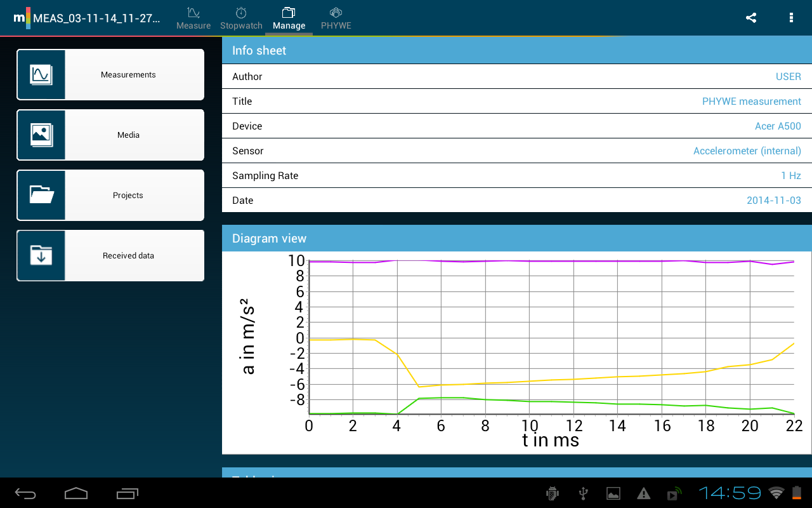Tap the Android home navigation icon
The height and width of the screenshot is (508, 812).
coord(76,493)
